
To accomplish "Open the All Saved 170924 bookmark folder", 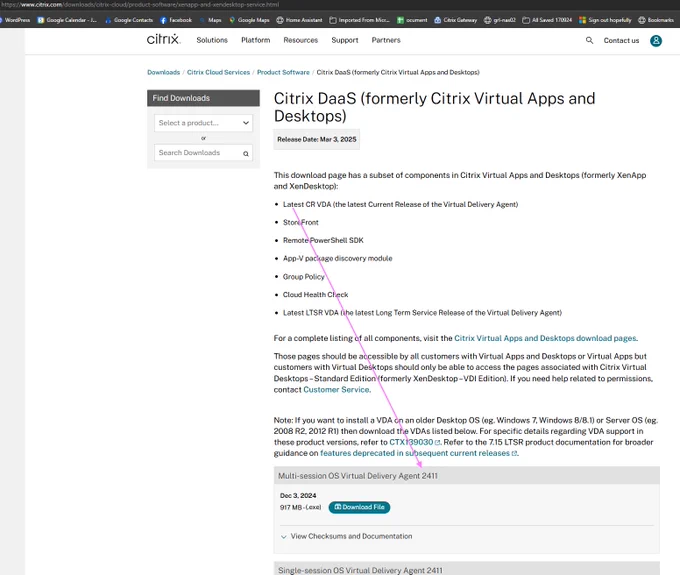I will [547, 20].
